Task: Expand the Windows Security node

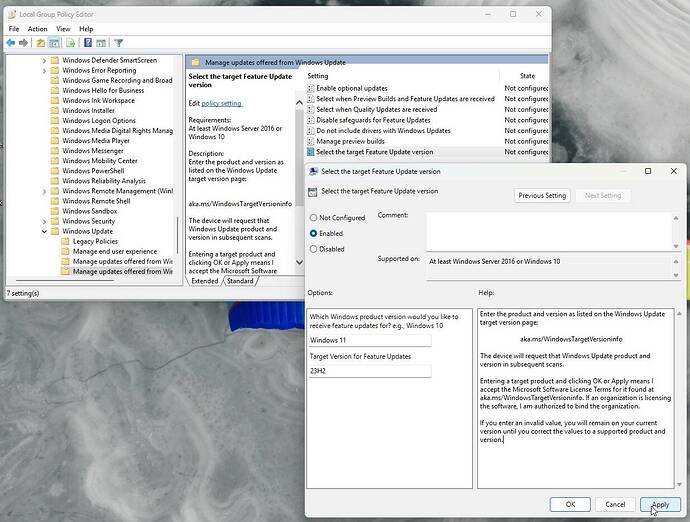Action: 44,221
